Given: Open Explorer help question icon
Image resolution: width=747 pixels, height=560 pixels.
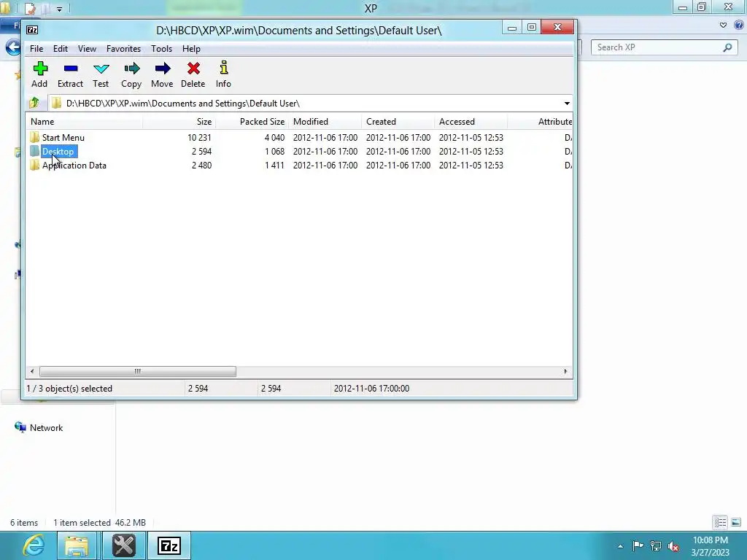Looking at the screenshot, I should pos(739,25).
